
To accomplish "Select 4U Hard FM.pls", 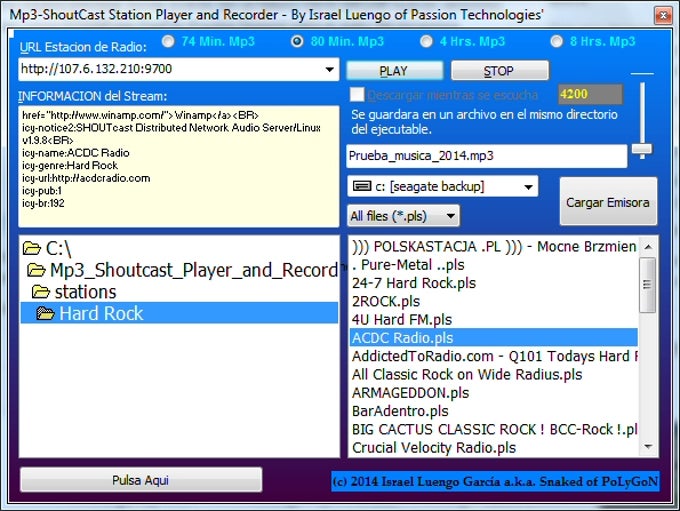I will pos(494,320).
